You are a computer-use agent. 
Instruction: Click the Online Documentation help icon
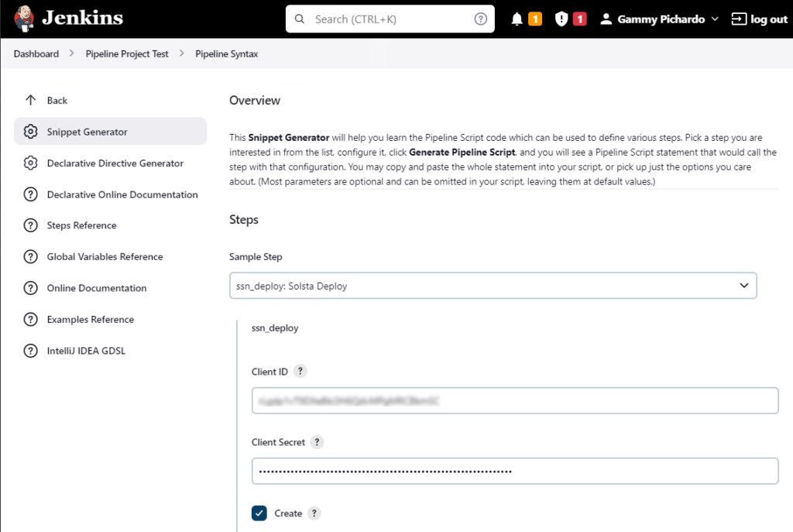[x=31, y=288]
